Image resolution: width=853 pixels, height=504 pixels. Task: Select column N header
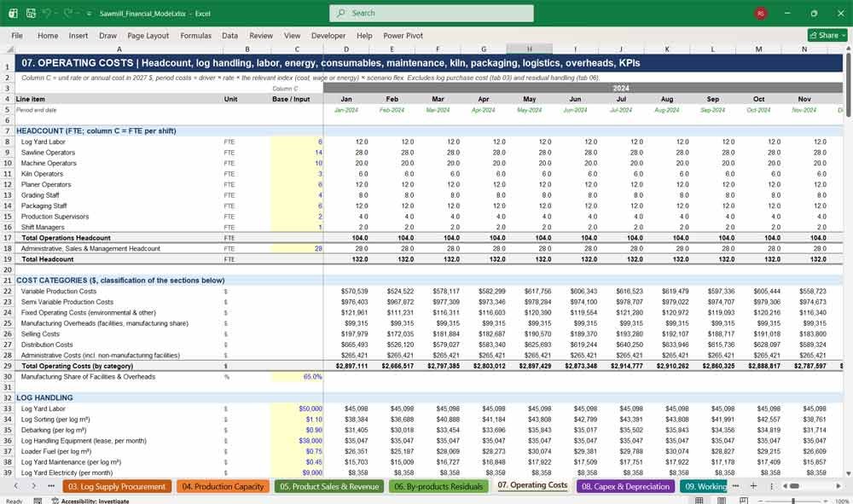click(804, 49)
